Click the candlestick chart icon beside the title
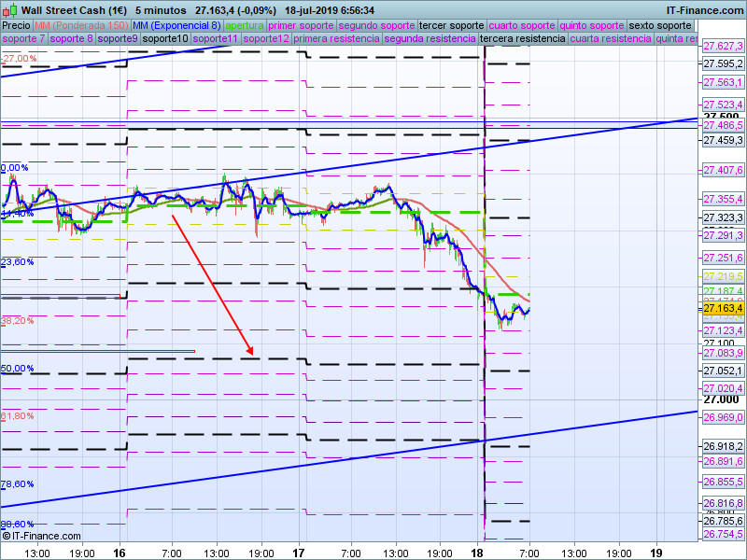 [x=9, y=9]
